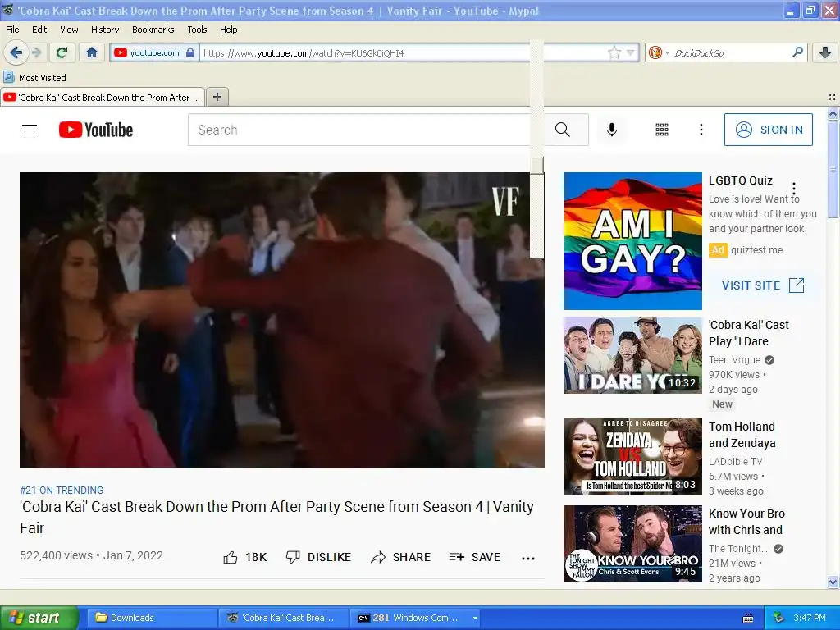Viewport: 840px width, 630px height.
Task: Open the list all tabs icon
Action: [832, 97]
